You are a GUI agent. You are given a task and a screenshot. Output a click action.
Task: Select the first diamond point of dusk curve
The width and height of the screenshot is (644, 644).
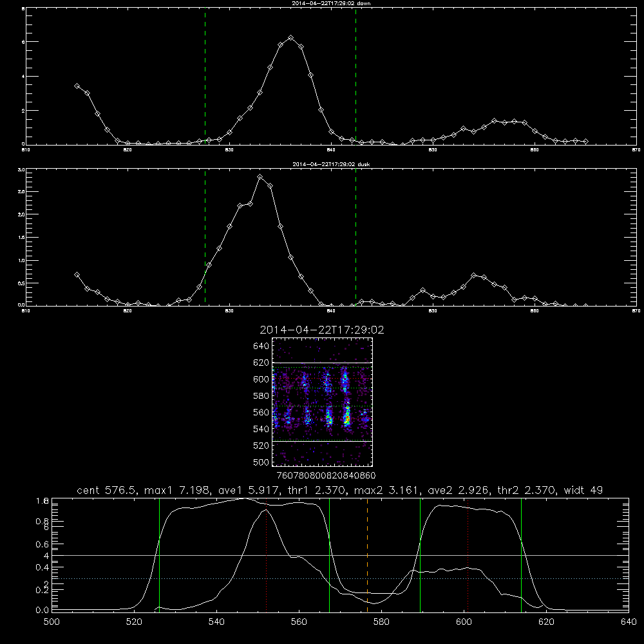tap(77, 275)
